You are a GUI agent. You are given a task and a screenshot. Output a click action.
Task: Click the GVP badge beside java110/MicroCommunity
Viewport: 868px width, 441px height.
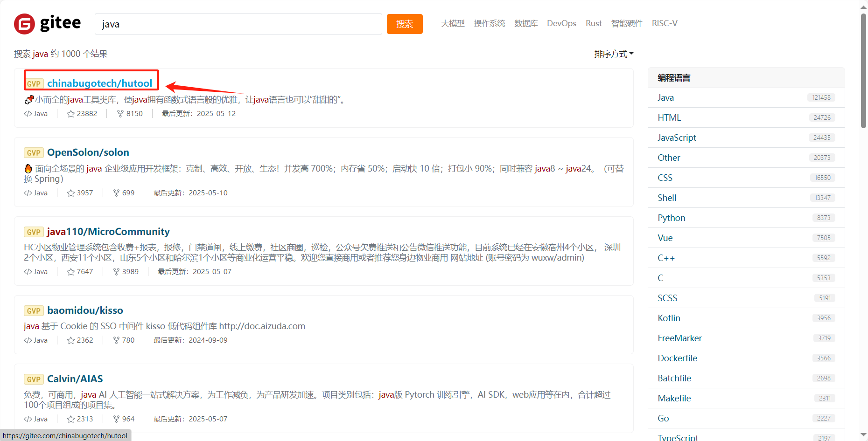click(34, 232)
